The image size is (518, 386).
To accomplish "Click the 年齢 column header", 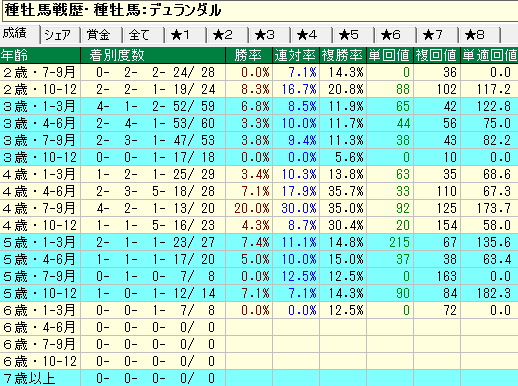I will 40,55.
